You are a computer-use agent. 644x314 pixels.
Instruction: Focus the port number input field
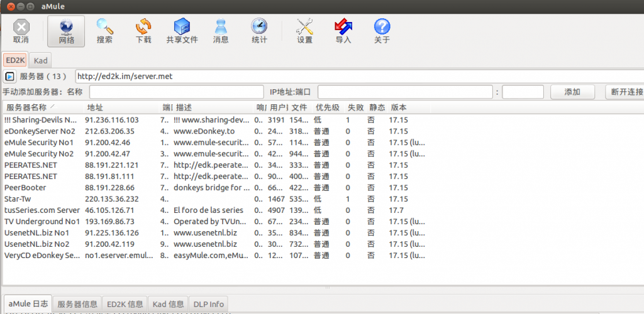(523, 92)
